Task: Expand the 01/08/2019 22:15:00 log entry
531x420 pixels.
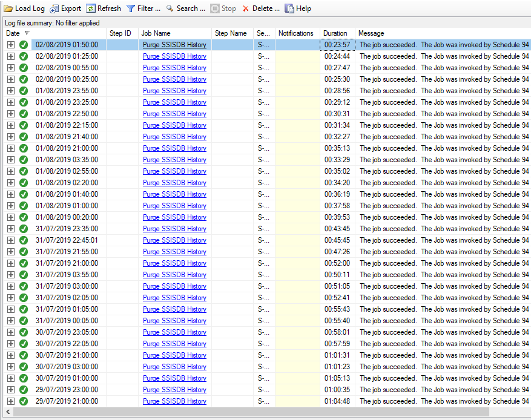Action: pyautogui.click(x=11, y=125)
